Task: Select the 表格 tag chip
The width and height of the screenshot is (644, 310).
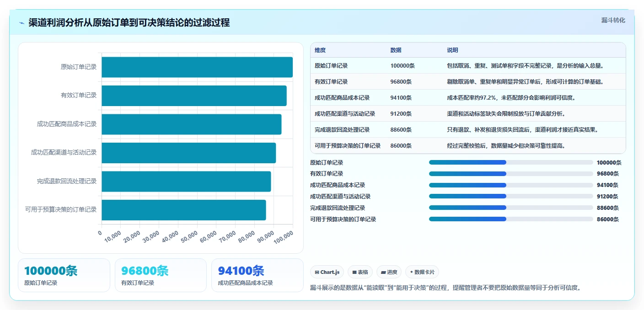Action: click(x=360, y=272)
